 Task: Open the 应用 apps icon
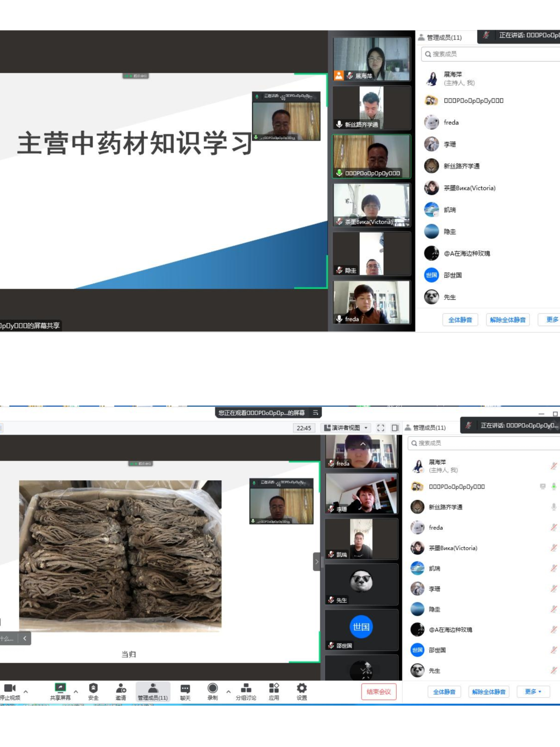pos(274,689)
